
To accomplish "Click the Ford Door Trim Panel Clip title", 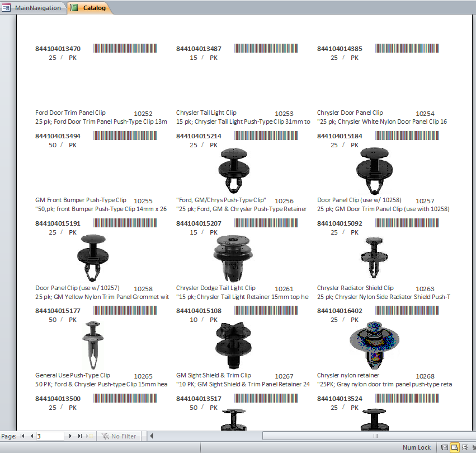I will tap(70, 113).
